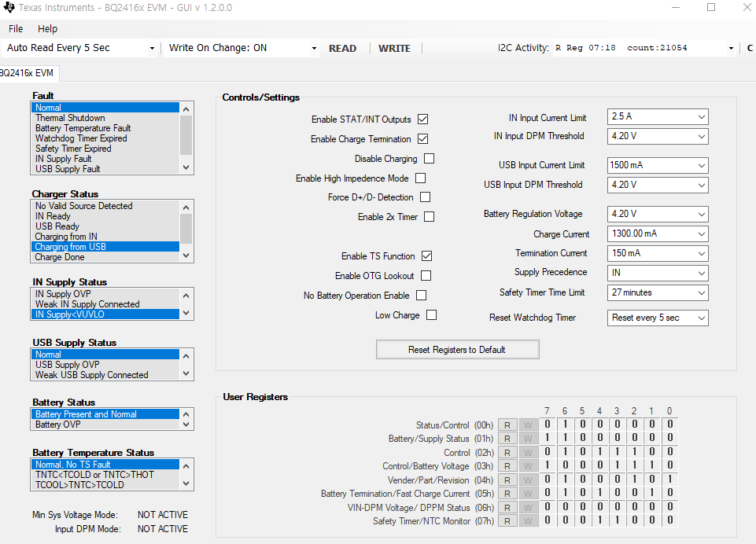This screenshot has width=756, height=544.
Task: Check the Disable Charging box
Action: [x=429, y=159]
